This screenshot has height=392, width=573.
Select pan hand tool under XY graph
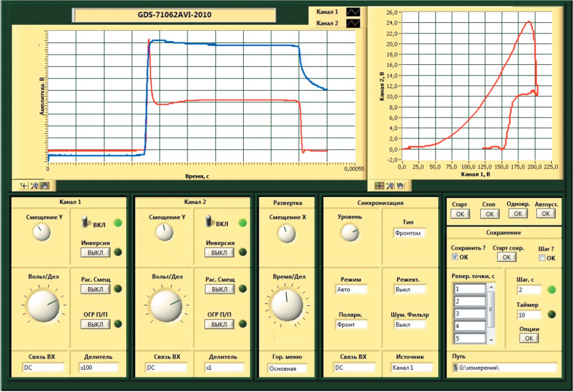[400, 186]
